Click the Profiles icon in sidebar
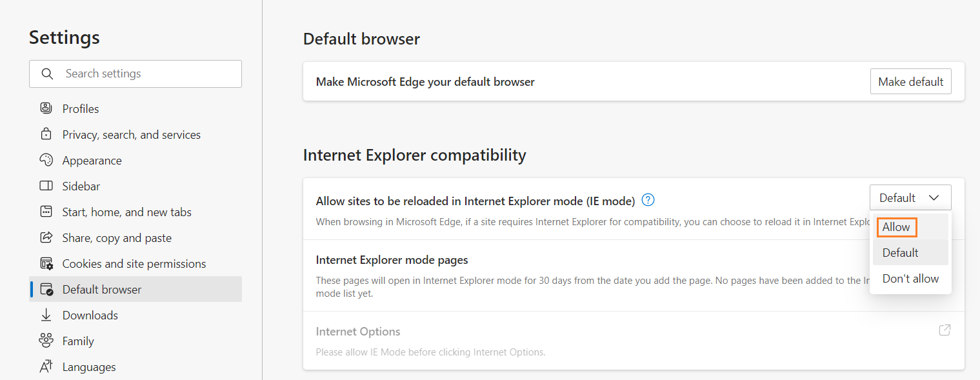The height and width of the screenshot is (380, 980). coord(46,108)
